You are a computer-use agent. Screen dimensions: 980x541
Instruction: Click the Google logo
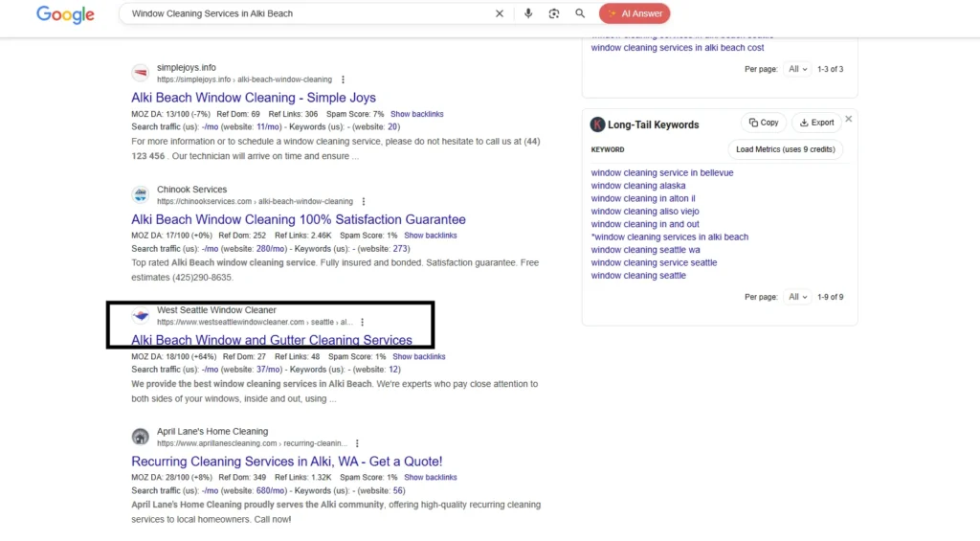(x=65, y=14)
